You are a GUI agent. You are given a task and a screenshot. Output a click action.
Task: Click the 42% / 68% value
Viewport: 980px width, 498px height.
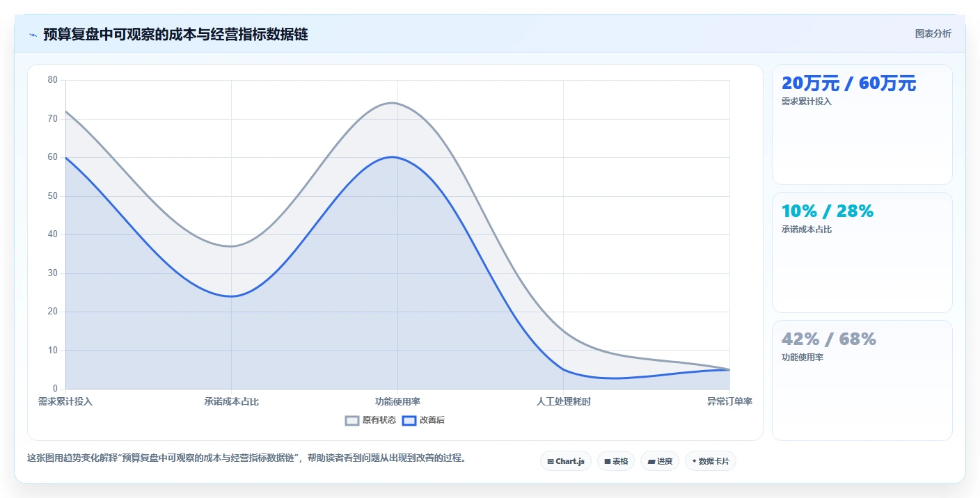click(x=829, y=339)
